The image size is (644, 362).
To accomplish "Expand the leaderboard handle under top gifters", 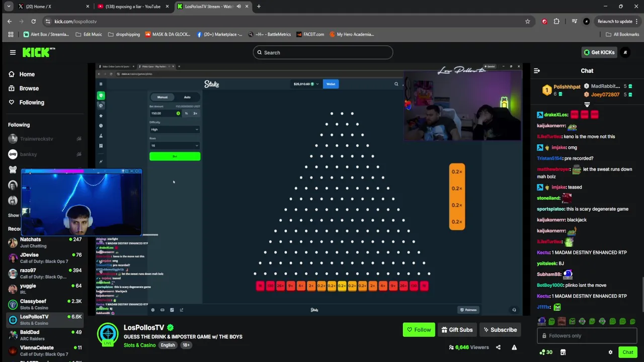I will (x=587, y=105).
